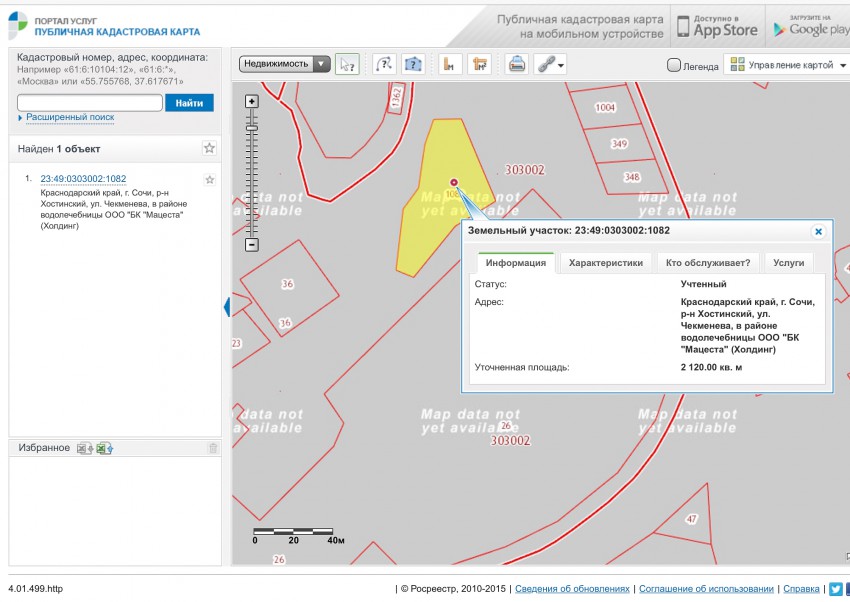
Task: Star parcel 23:49:0303002:1082 as favorite
Action: click(x=209, y=180)
